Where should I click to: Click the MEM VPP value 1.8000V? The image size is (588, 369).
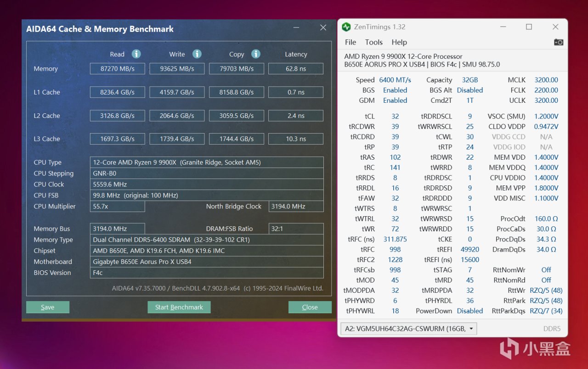pos(546,188)
